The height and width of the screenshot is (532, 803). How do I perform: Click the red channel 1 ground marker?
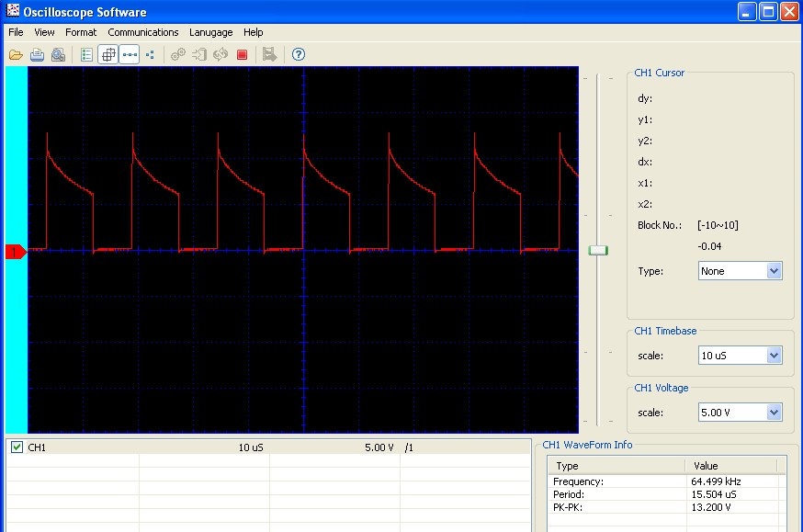[16, 252]
